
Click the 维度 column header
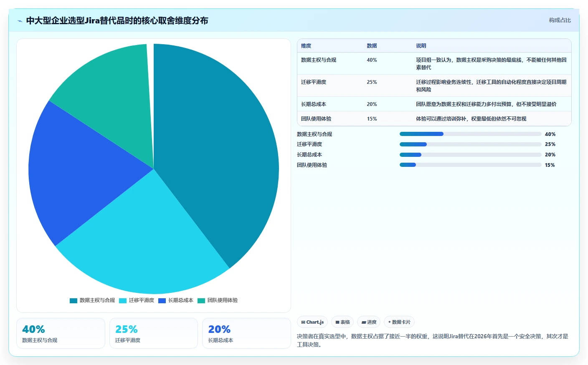pos(306,46)
